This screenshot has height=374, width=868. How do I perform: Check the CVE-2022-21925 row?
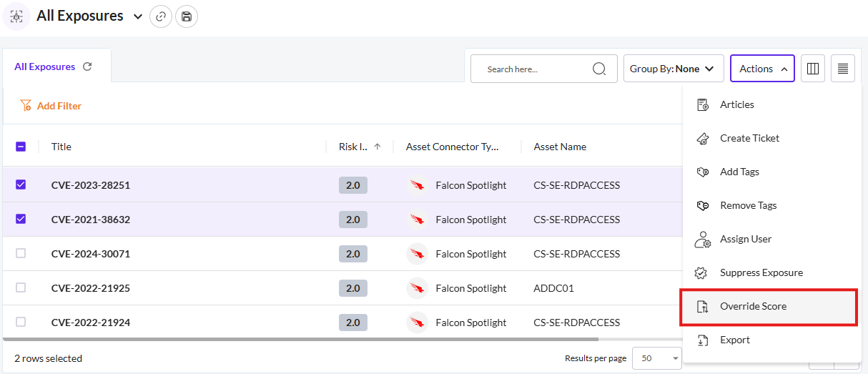point(21,287)
